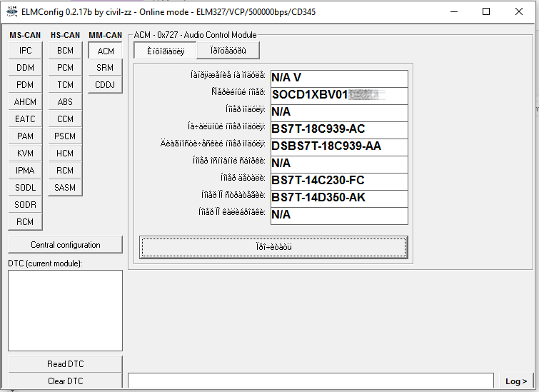The height and width of the screenshot is (392, 539).
Task: Open the Log panel button
Action: [516, 381]
